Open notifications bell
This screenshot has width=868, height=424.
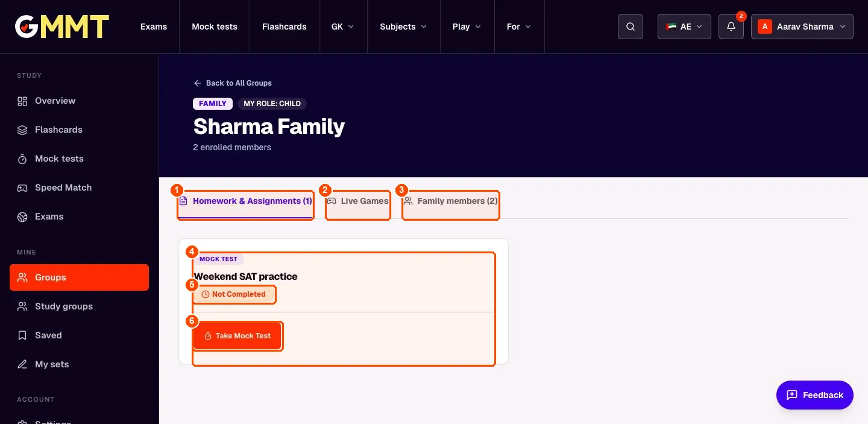[x=731, y=27]
